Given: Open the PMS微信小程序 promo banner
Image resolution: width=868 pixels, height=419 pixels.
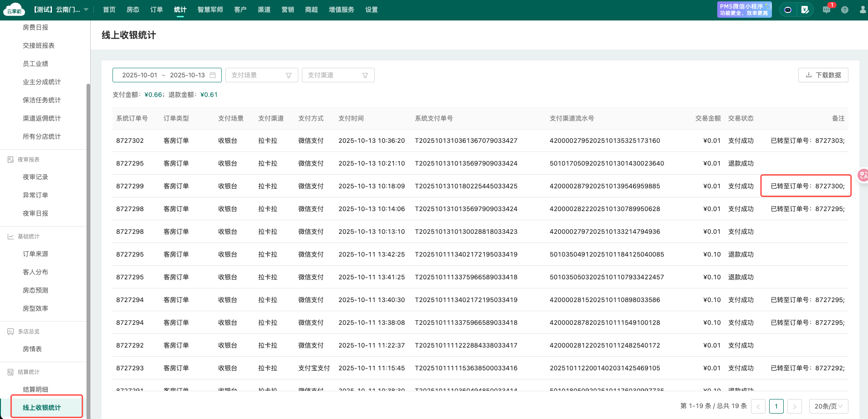Looking at the screenshot, I should point(745,10).
